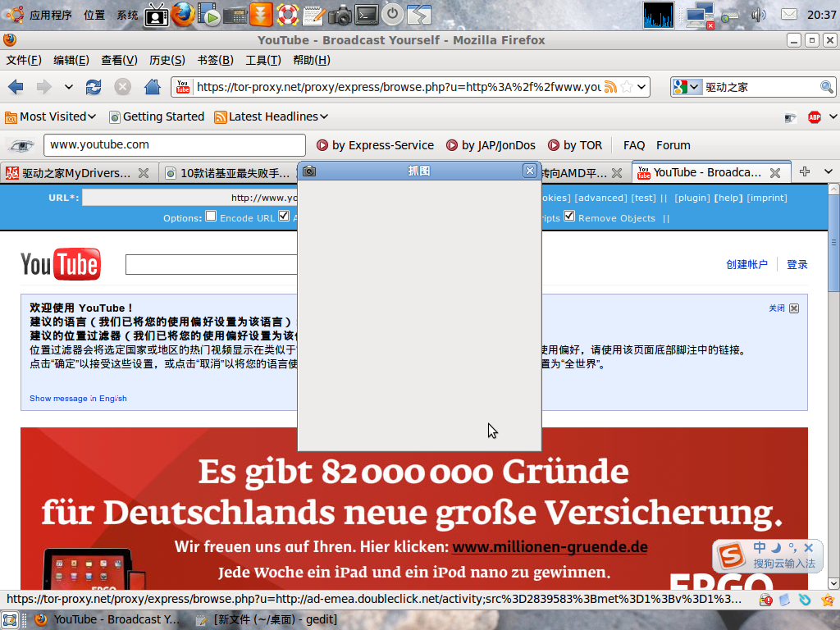Click the 登录 sign-in link
The height and width of the screenshot is (630, 840).
(797, 264)
